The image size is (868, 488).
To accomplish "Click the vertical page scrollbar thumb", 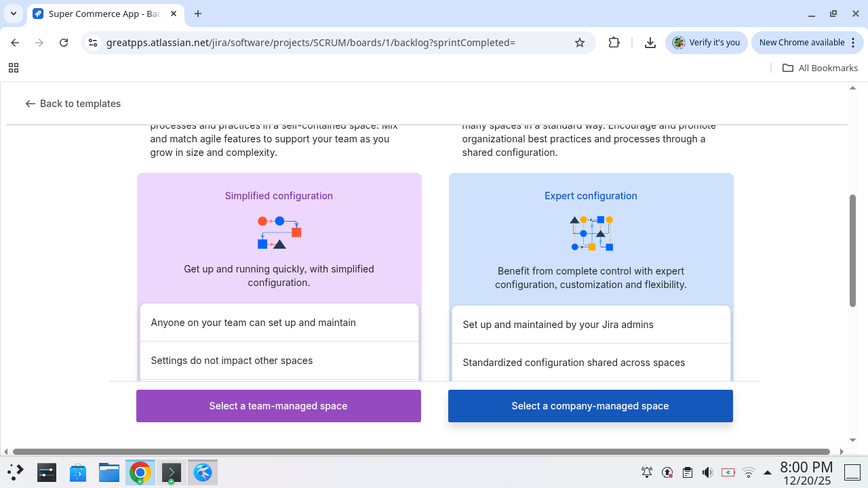I will (x=853, y=251).
